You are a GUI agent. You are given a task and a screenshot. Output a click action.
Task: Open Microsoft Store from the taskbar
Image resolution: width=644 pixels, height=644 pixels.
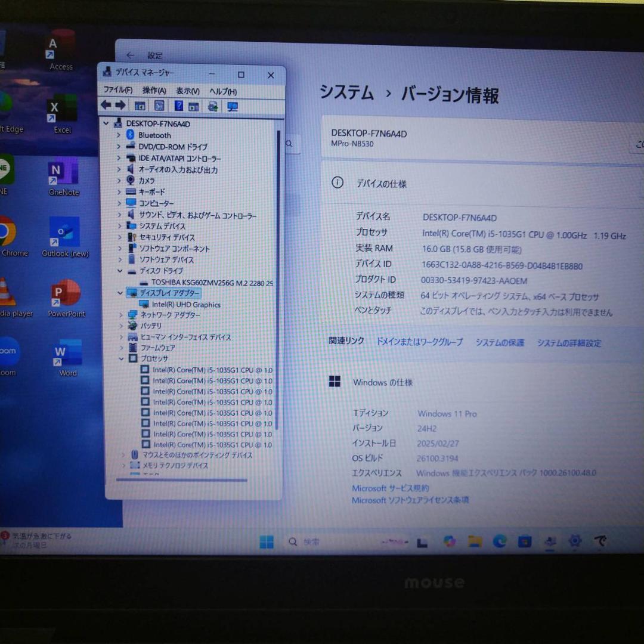tap(525, 541)
